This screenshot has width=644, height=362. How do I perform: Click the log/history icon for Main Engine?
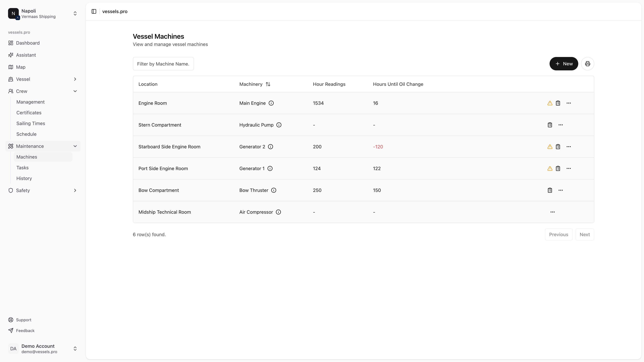click(558, 103)
